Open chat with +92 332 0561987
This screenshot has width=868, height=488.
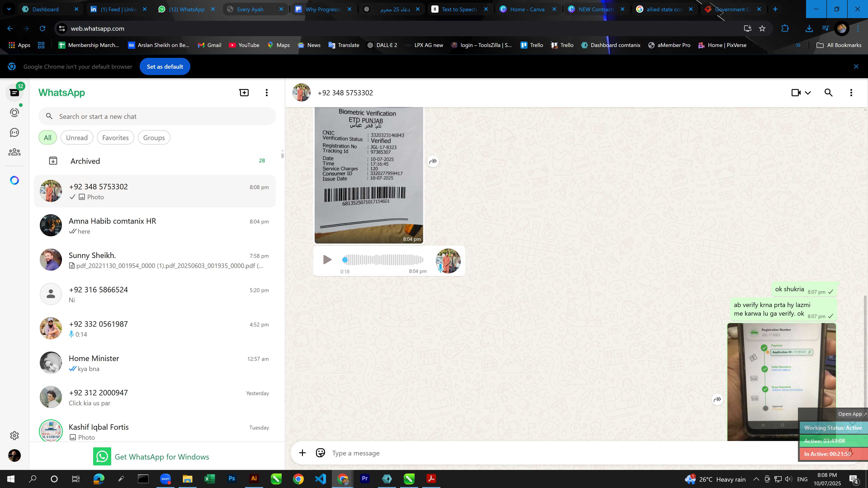(155, 329)
